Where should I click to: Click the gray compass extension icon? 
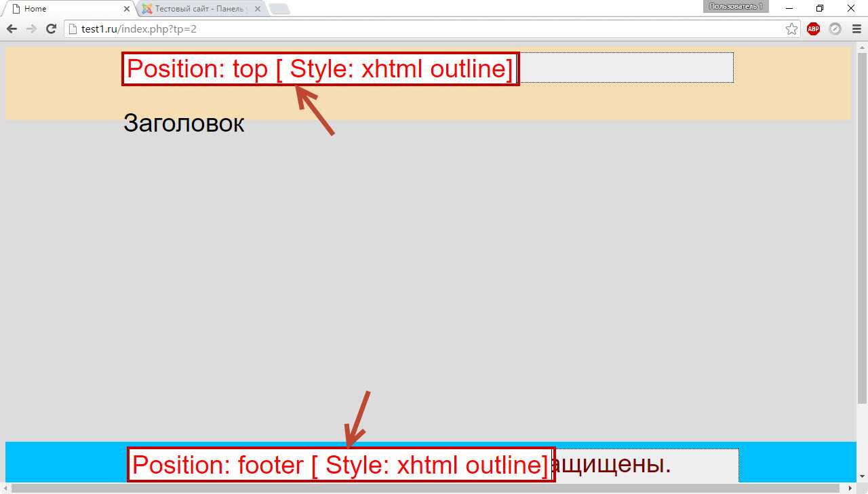pos(835,29)
